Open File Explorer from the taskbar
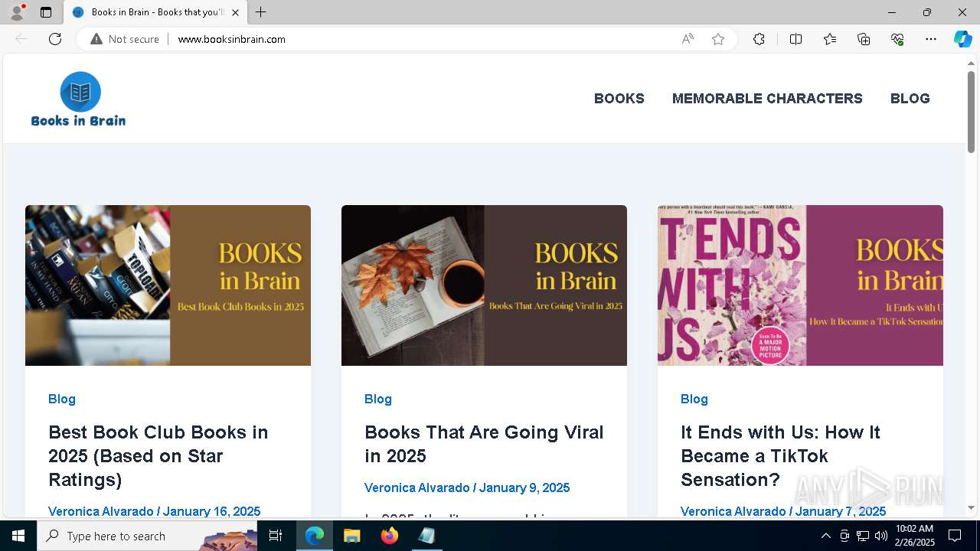Image resolution: width=980 pixels, height=551 pixels. click(351, 536)
